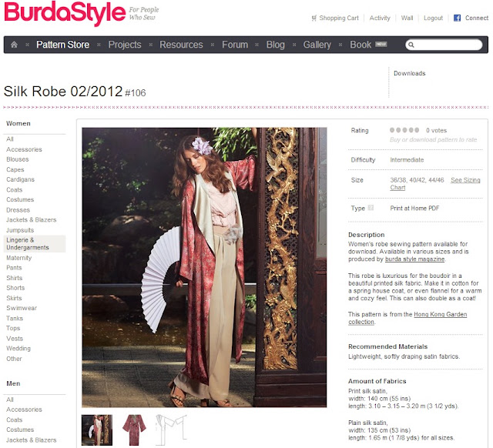Open the Book section
This screenshot has height=448, width=493.
click(x=361, y=45)
